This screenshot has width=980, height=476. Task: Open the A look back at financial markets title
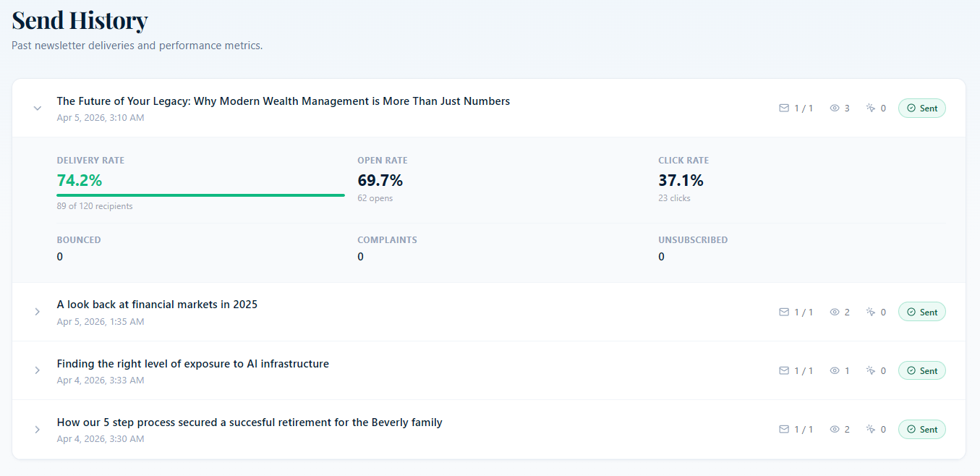click(157, 305)
